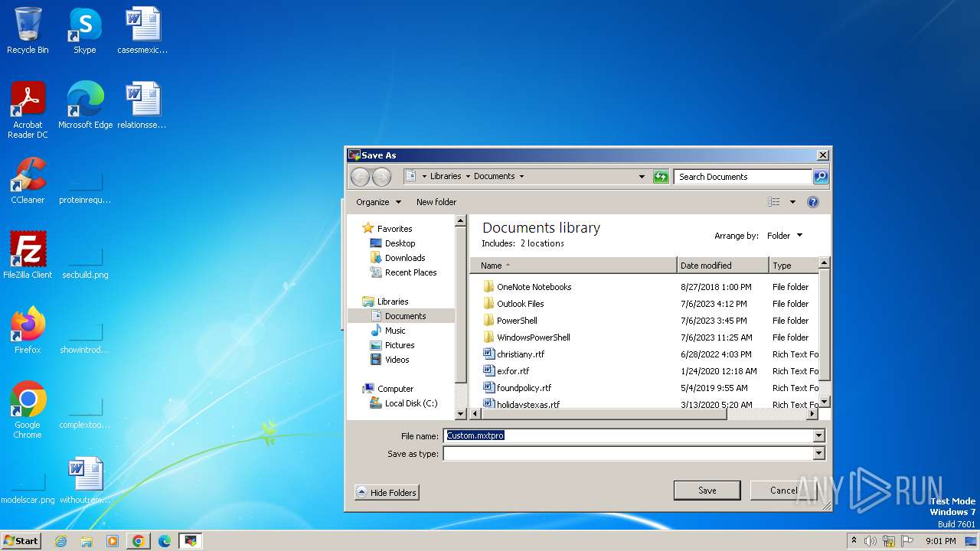980x551 pixels.
Task: Open the taskbar file explorer icon
Action: [87, 541]
